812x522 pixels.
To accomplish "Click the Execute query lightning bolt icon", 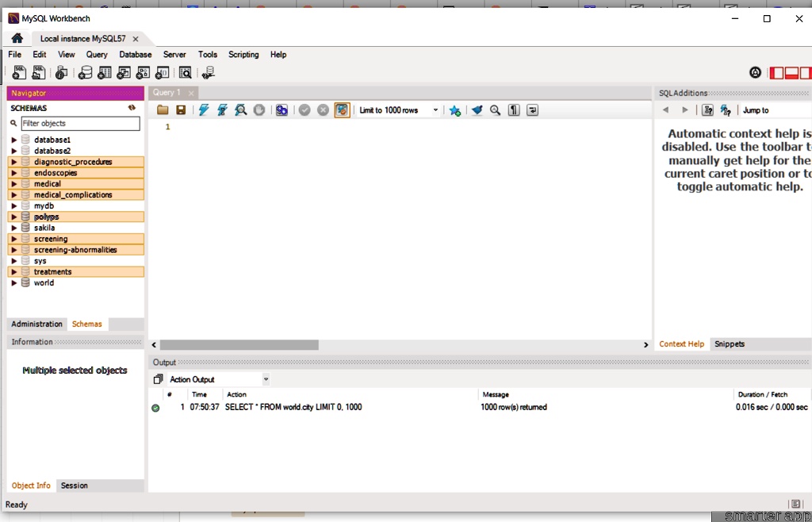I will 204,110.
